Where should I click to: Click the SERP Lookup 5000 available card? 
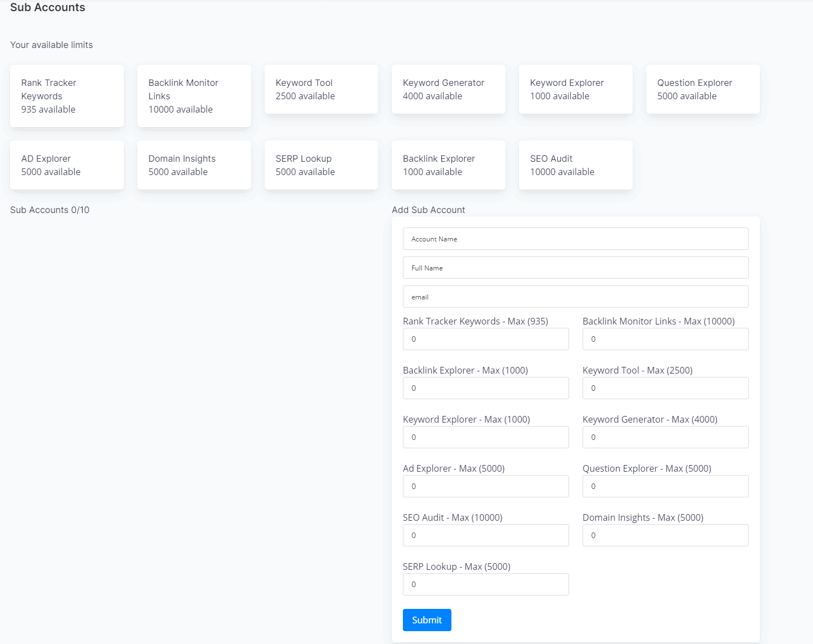pos(321,165)
